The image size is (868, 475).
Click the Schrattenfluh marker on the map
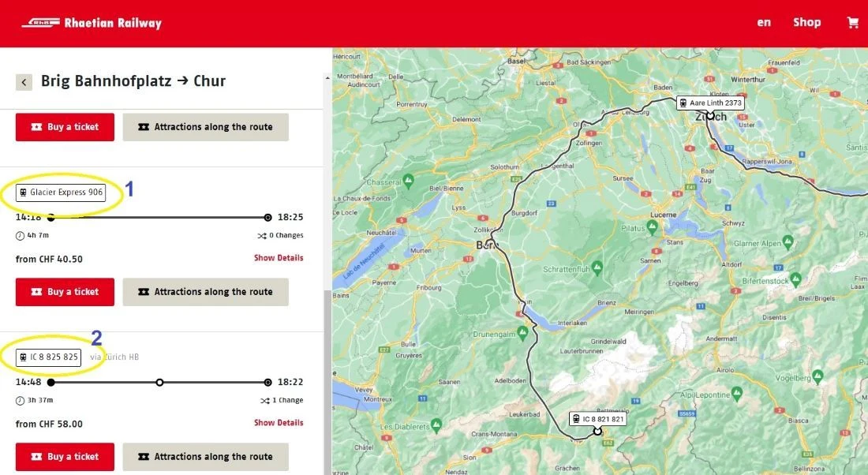(597, 268)
